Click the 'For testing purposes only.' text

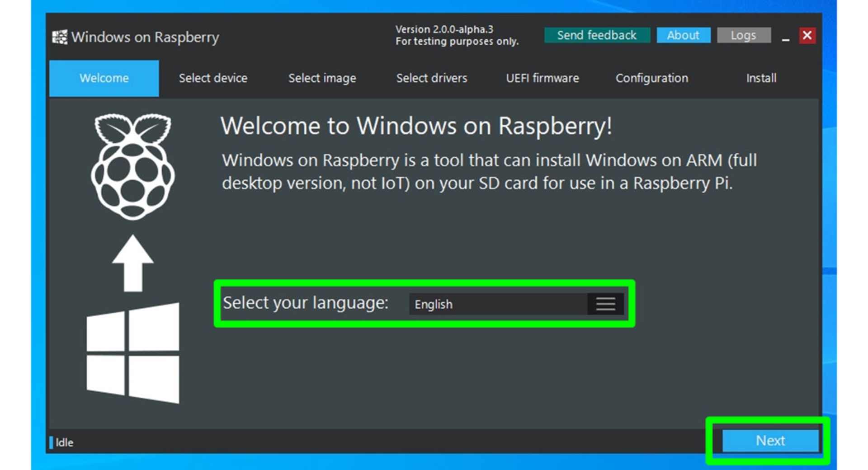click(457, 42)
